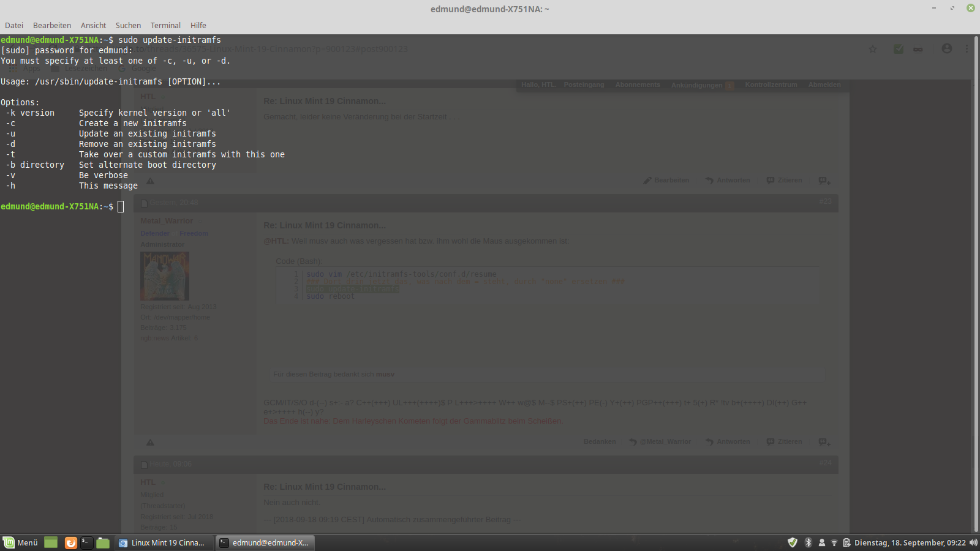Image resolution: width=980 pixels, height=551 pixels.
Task: Click the Show Desktop panel icon
Action: click(x=51, y=542)
